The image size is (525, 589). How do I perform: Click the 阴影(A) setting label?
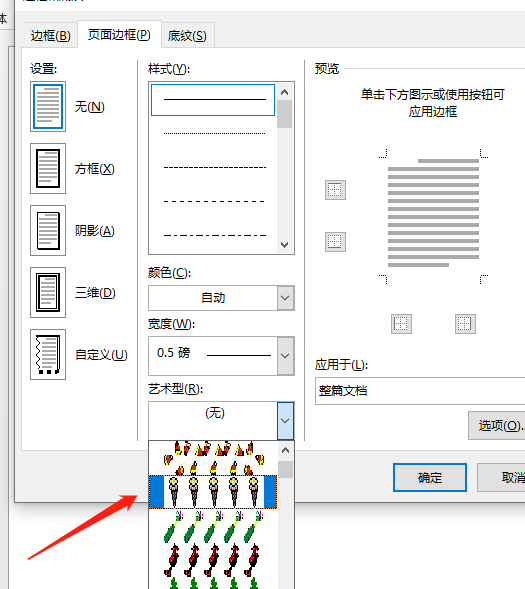95,231
